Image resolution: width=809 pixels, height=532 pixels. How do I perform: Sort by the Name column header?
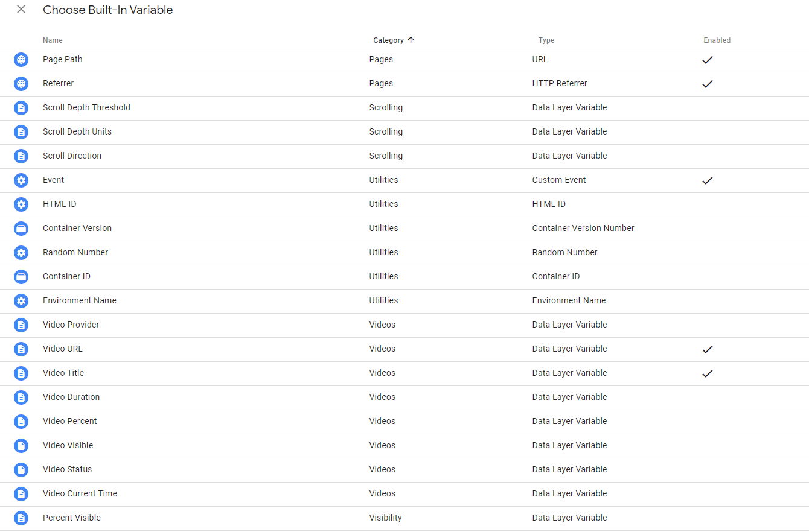click(53, 40)
